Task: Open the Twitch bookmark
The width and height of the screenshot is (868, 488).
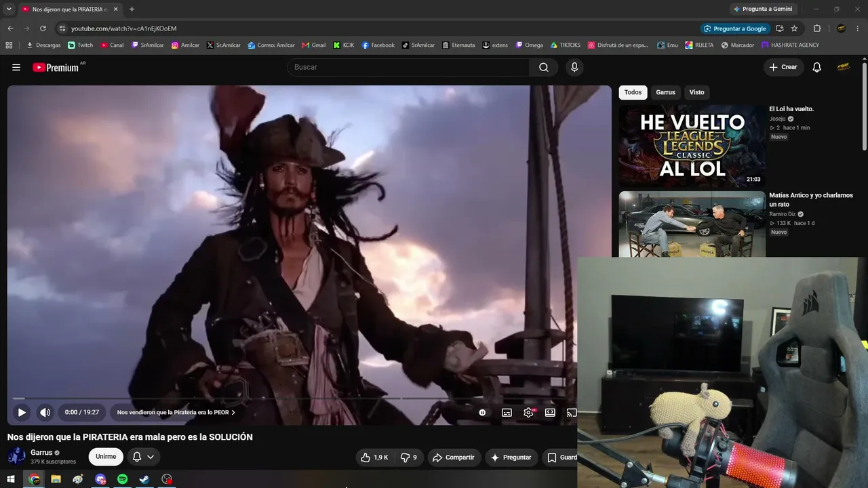Action: (81, 45)
